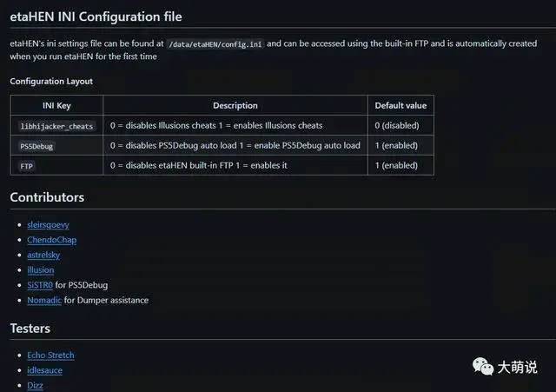The image size is (556, 392).
Task: Click the INI Key column header
Action: click(56, 105)
